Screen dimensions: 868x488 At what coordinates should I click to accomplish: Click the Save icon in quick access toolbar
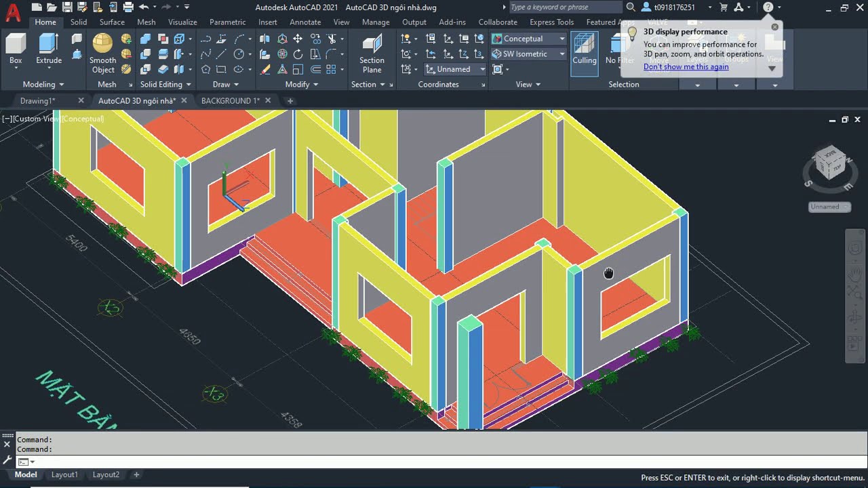tap(66, 7)
